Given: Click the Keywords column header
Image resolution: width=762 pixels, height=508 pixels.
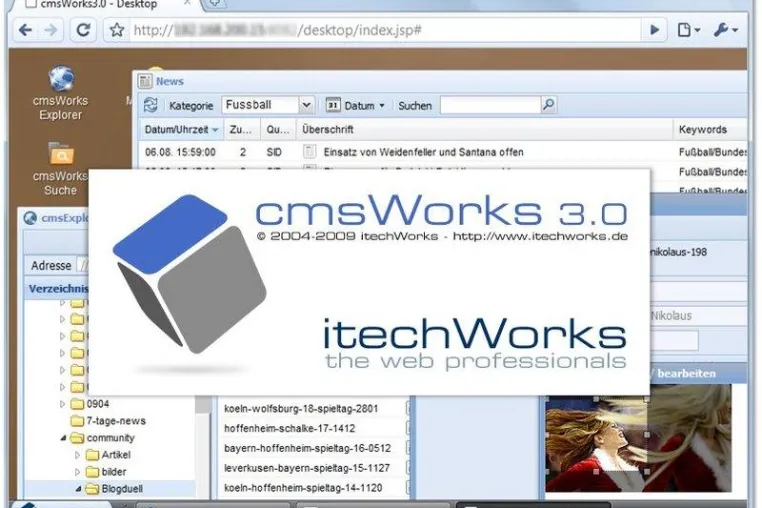Looking at the screenshot, I should click(710, 130).
